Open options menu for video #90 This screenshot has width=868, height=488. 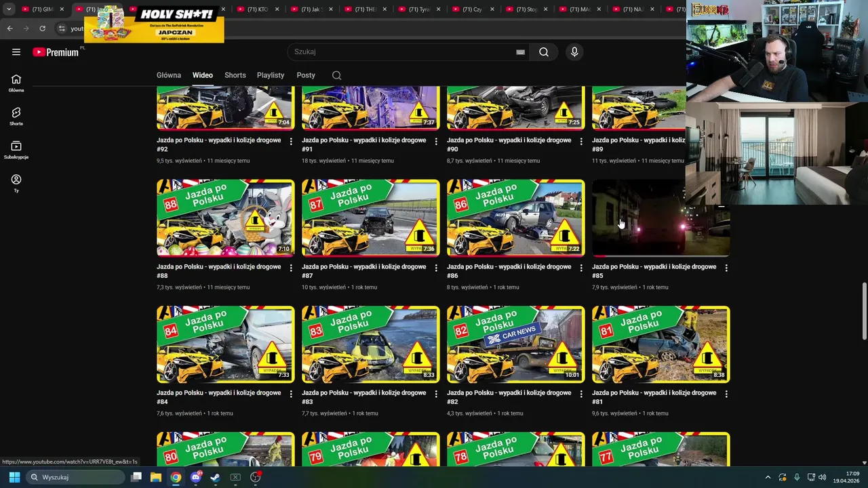[581, 141]
